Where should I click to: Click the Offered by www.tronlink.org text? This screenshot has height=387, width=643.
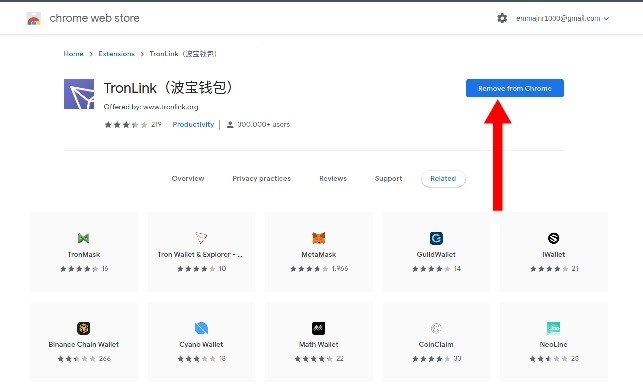pos(151,107)
